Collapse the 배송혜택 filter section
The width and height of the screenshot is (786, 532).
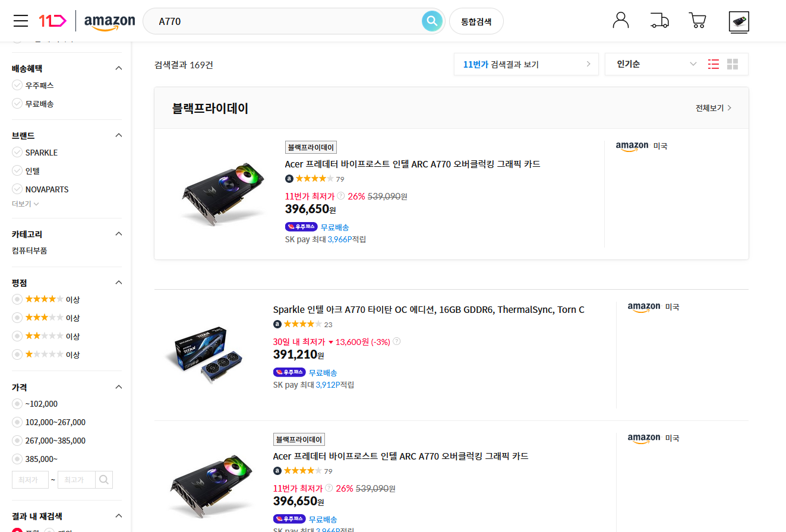(118, 68)
